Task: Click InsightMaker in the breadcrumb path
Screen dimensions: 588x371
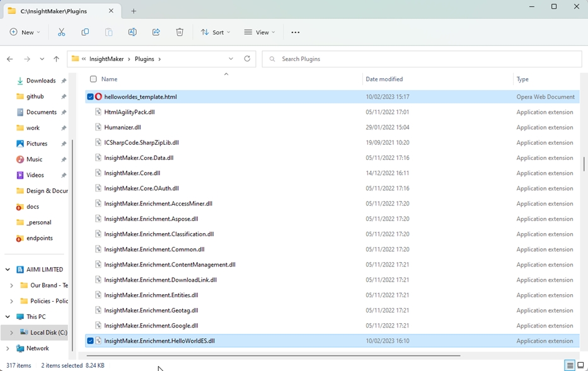Action: click(x=105, y=59)
